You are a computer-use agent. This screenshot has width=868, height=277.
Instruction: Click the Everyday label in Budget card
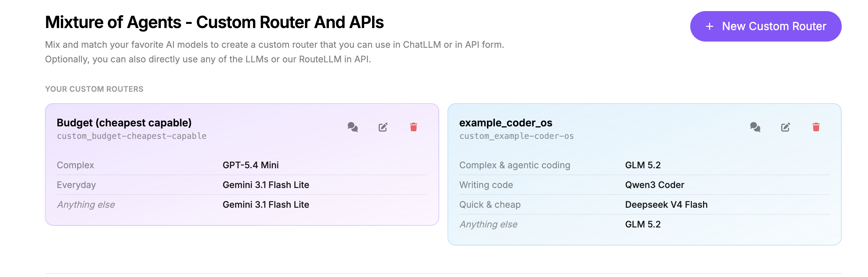76,185
